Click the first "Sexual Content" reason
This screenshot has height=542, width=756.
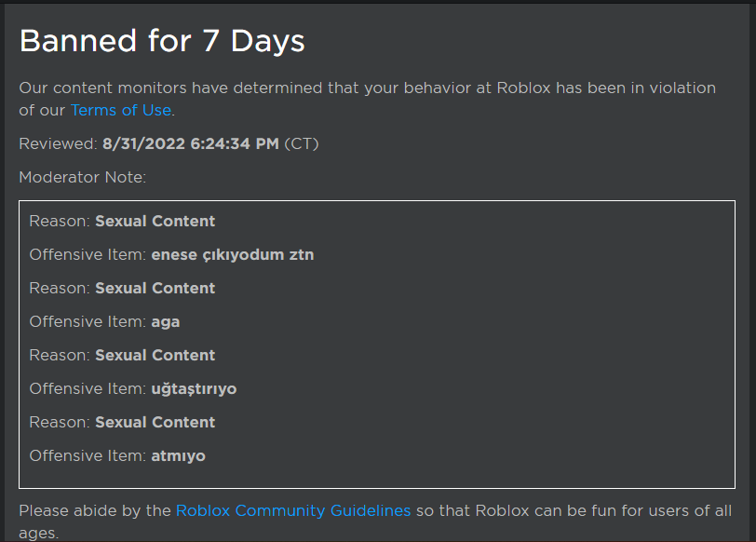155,221
